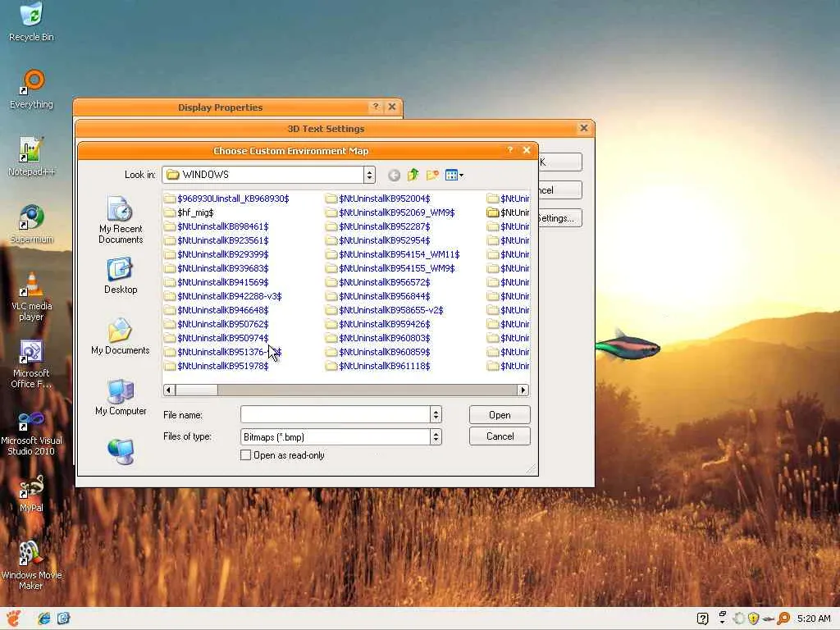
Task: Go to My Recent Documents place
Action: 121,220
